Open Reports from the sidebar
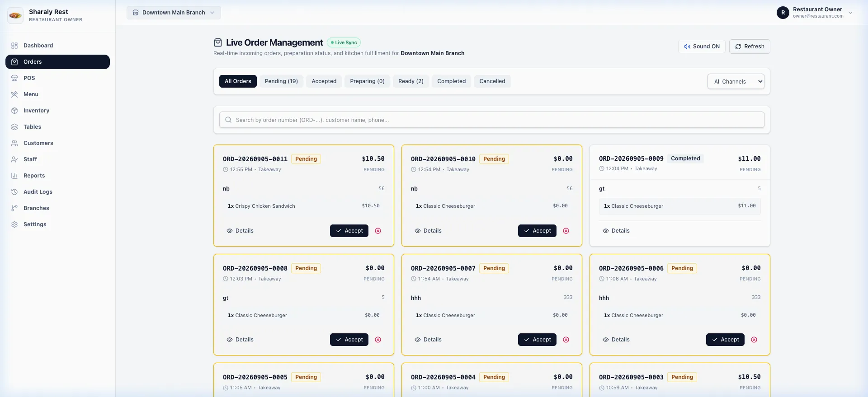 [x=57, y=176]
